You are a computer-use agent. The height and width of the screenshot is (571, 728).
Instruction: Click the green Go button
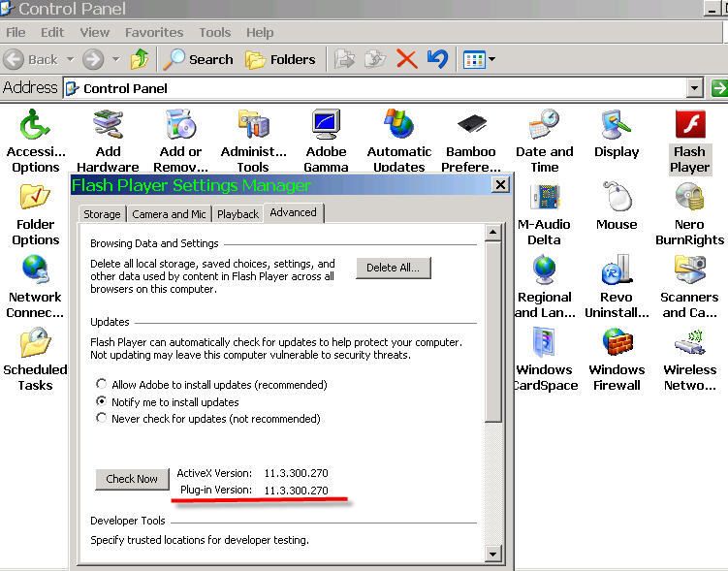(719, 88)
